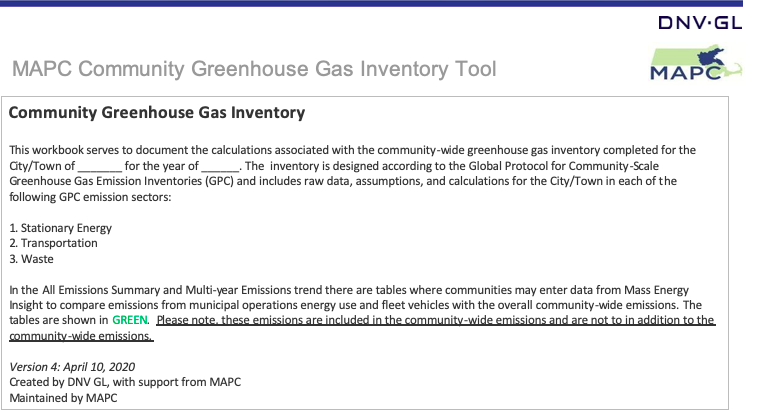Click the Maintained by MAPC line
758x412 pixels.
63,398
